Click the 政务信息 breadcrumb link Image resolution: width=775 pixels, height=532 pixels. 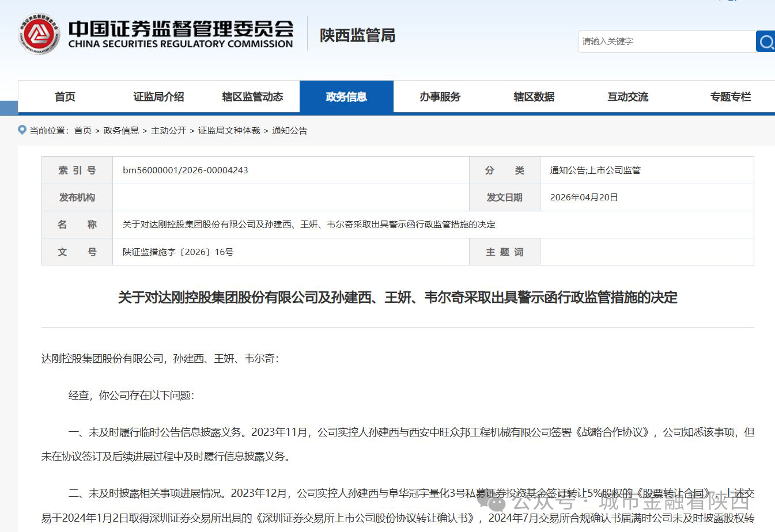click(121, 131)
